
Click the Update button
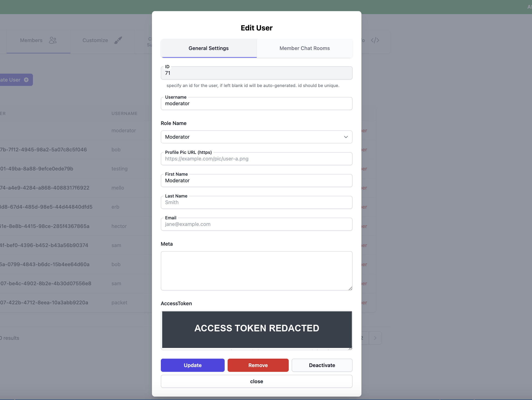[193, 365]
